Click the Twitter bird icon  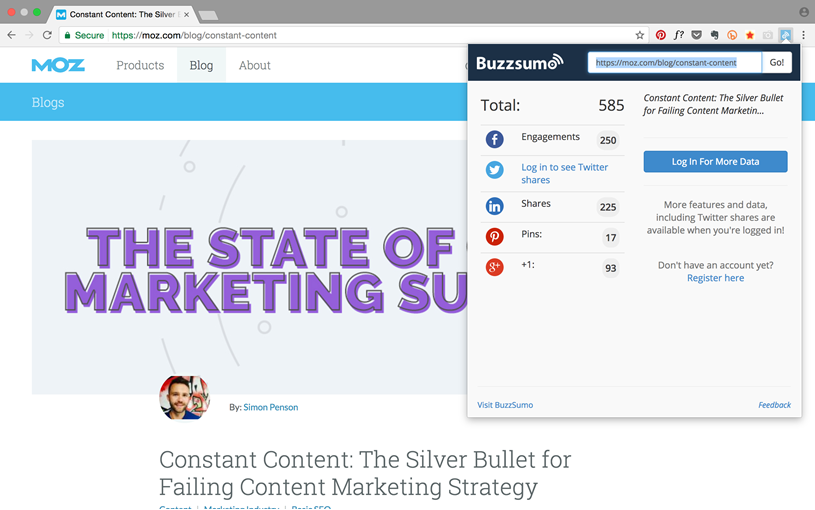(494, 170)
